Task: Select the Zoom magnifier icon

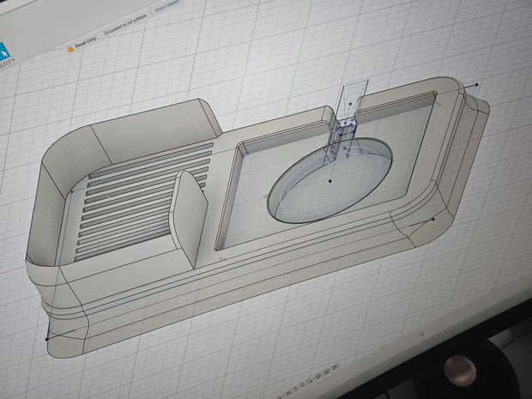Action: [x=301, y=385]
